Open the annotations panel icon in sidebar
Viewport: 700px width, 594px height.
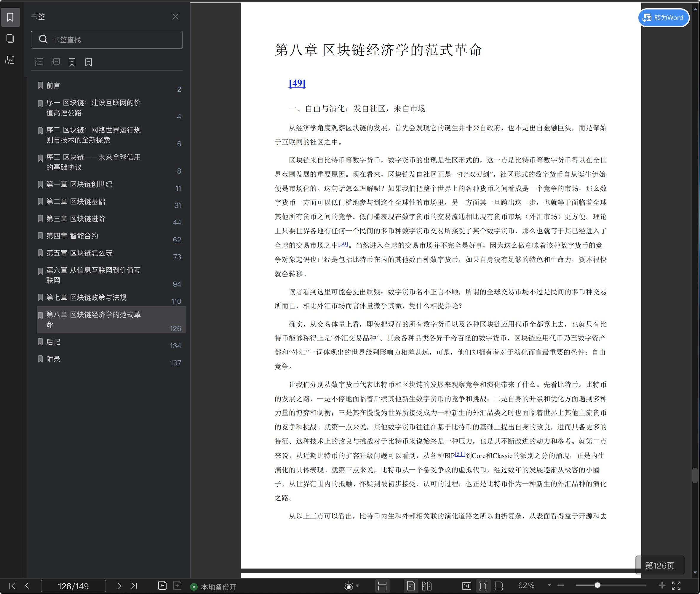pos(10,60)
